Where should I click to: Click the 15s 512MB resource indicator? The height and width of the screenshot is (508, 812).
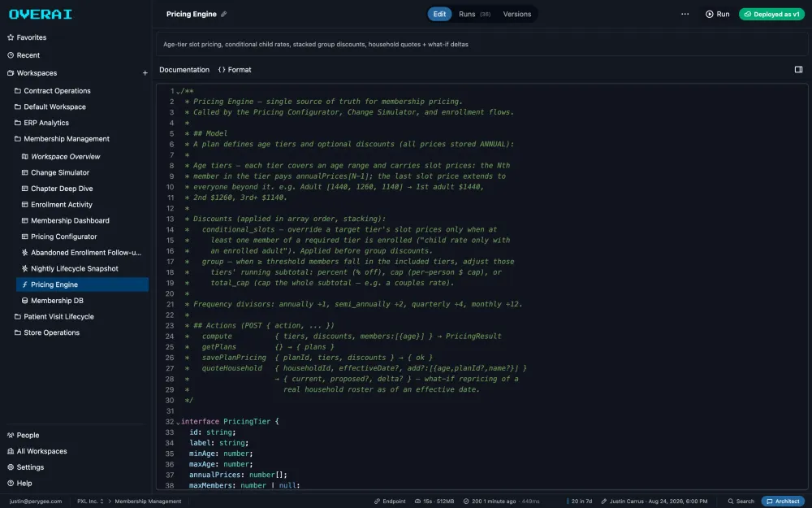click(x=434, y=501)
